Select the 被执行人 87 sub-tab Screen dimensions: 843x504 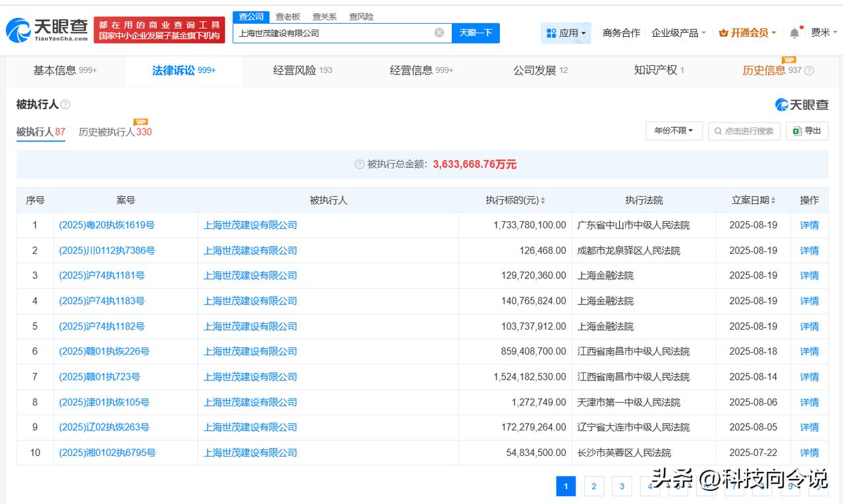pyautogui.click(x=41, y=132)
